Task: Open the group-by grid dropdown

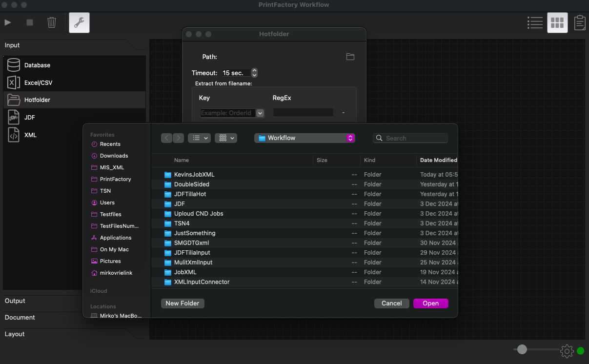Action: point(226,138)
